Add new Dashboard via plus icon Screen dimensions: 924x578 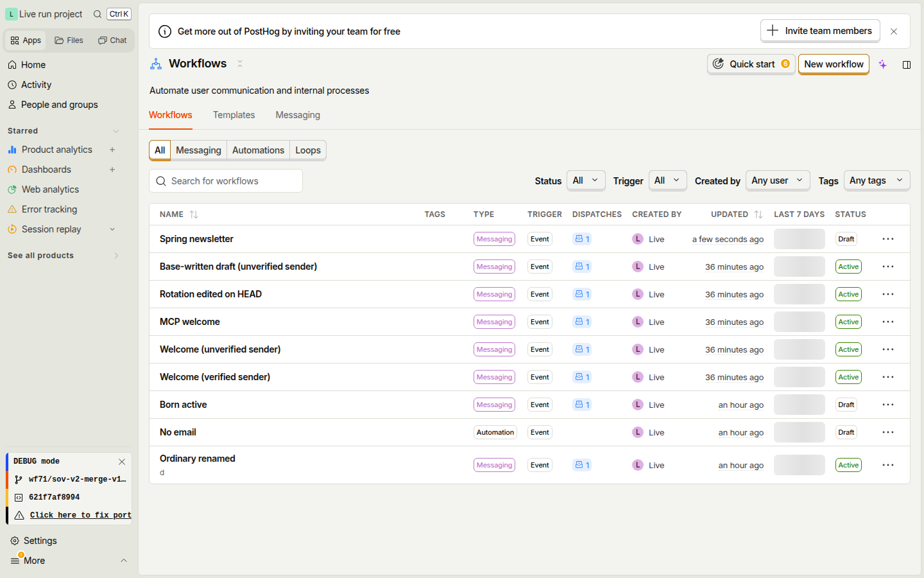(112, 170)
